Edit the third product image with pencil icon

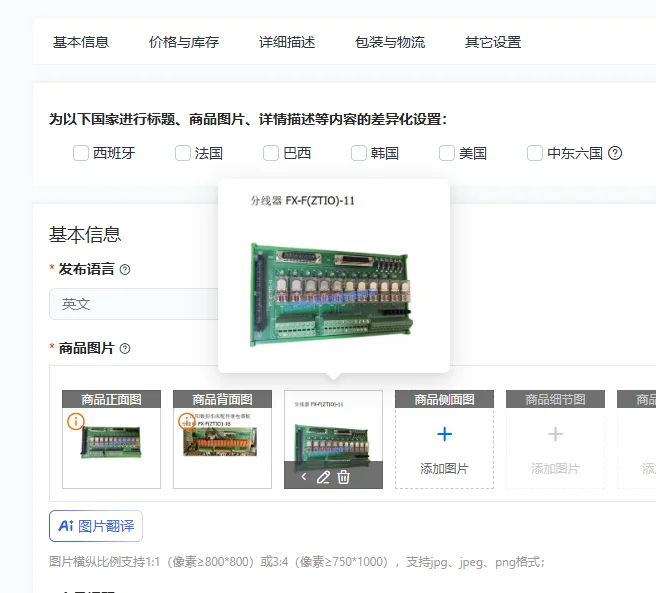(x=323, y=477)
